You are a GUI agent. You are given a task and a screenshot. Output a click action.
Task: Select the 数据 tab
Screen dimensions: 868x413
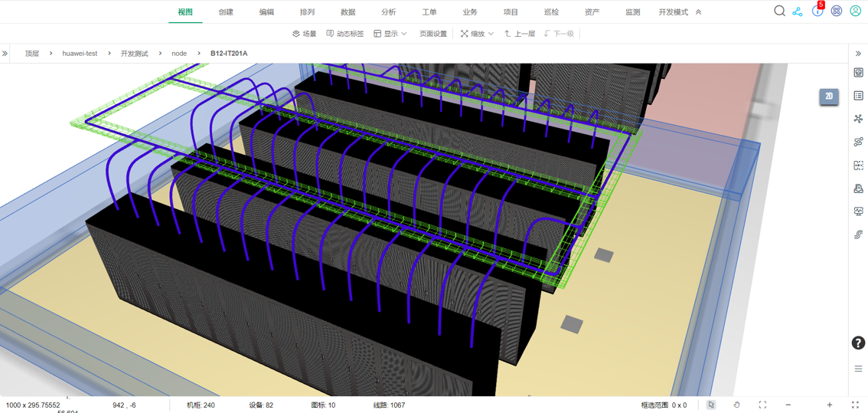click(x=348, y=12)
